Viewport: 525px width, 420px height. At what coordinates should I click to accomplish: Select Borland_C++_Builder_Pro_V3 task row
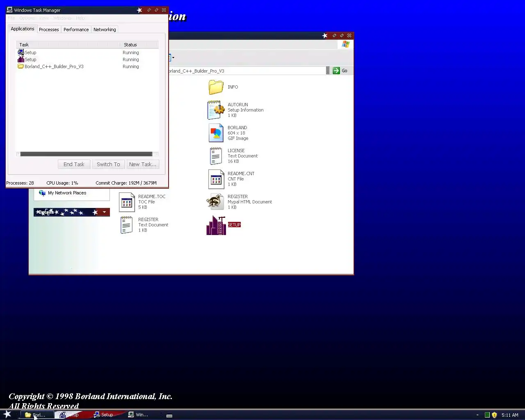click(87, 66)
